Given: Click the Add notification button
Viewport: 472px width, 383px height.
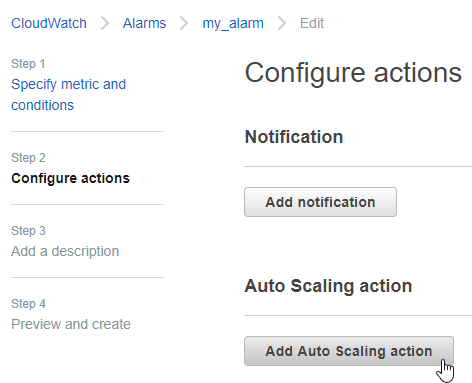Looking at the screenshot, I should tap(320, 202).
